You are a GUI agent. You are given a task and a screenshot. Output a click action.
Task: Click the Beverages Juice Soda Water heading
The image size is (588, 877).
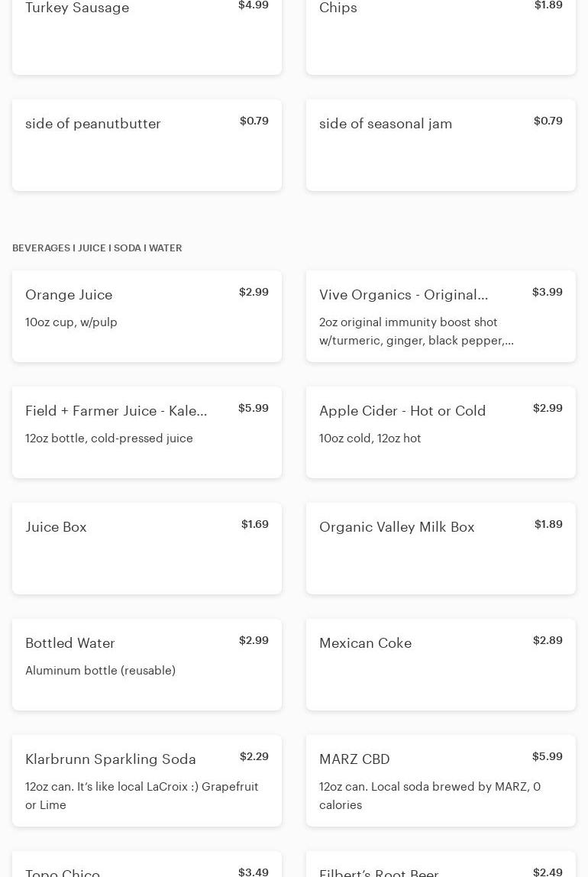(97, 248)
